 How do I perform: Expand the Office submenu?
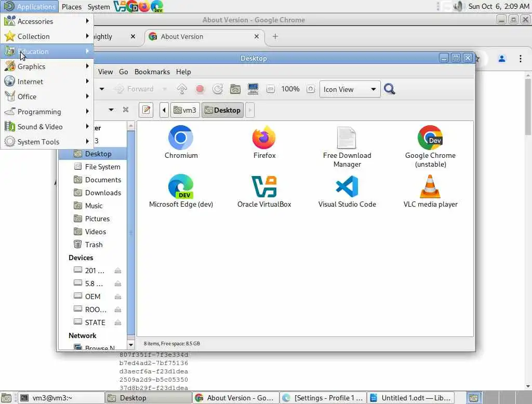tap(47, 97)
